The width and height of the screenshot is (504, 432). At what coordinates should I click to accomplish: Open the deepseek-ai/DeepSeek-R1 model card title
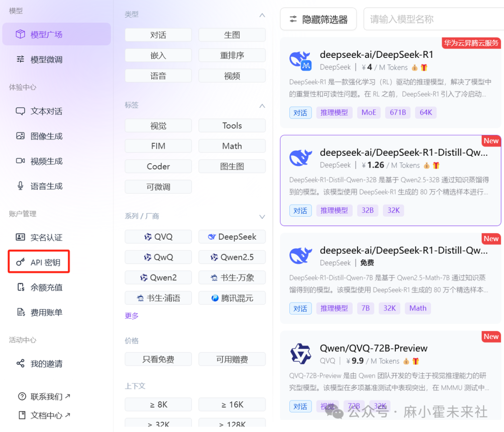click(x=377, y=55)
